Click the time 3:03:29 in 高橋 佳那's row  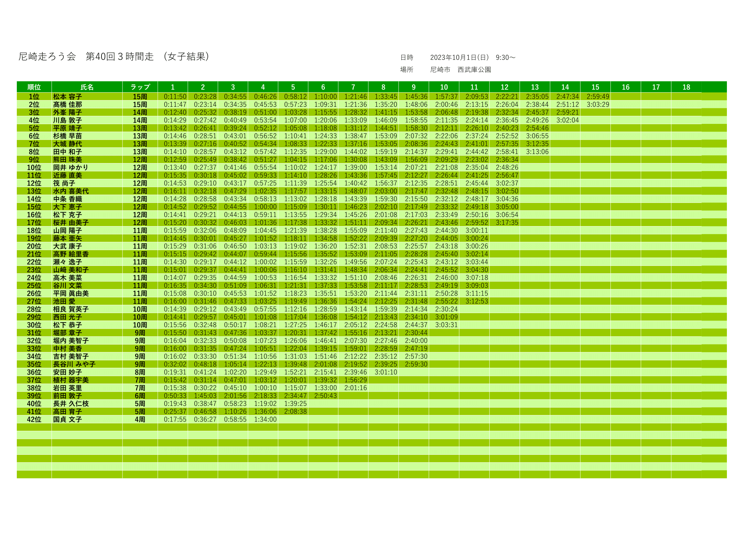[598, 104]
